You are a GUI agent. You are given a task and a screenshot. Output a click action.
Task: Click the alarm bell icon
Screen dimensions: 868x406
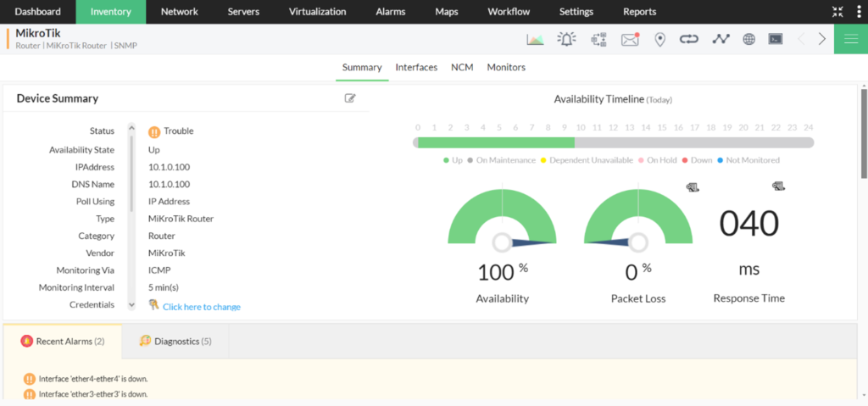point(566,39)
